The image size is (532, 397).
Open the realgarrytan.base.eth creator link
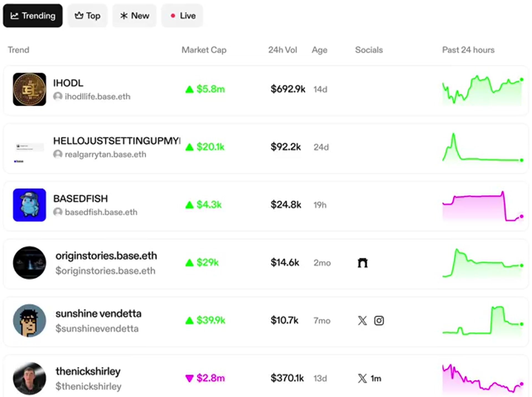point(105,154)
